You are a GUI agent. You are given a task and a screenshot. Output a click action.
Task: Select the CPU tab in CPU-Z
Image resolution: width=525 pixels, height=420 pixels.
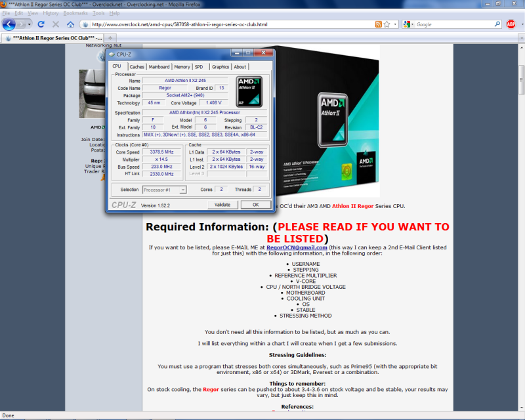pos(117,66)
